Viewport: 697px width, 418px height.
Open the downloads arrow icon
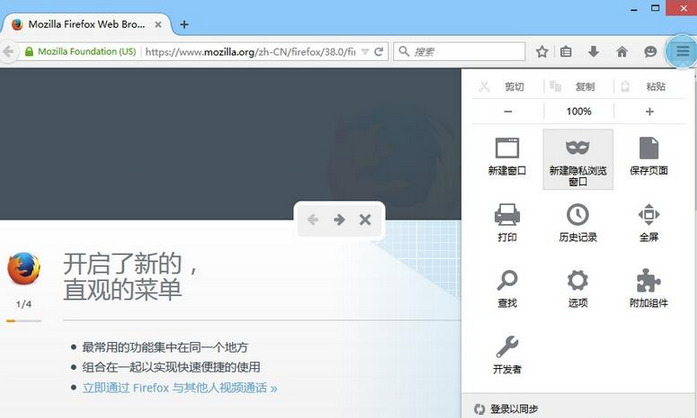coord(593,52)
